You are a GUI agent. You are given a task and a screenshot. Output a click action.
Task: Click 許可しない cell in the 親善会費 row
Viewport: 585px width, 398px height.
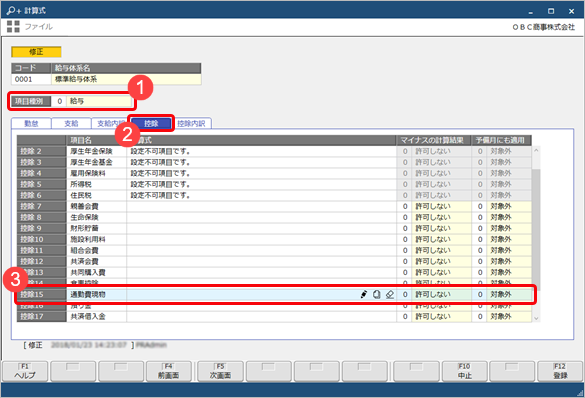pos(441,206)
